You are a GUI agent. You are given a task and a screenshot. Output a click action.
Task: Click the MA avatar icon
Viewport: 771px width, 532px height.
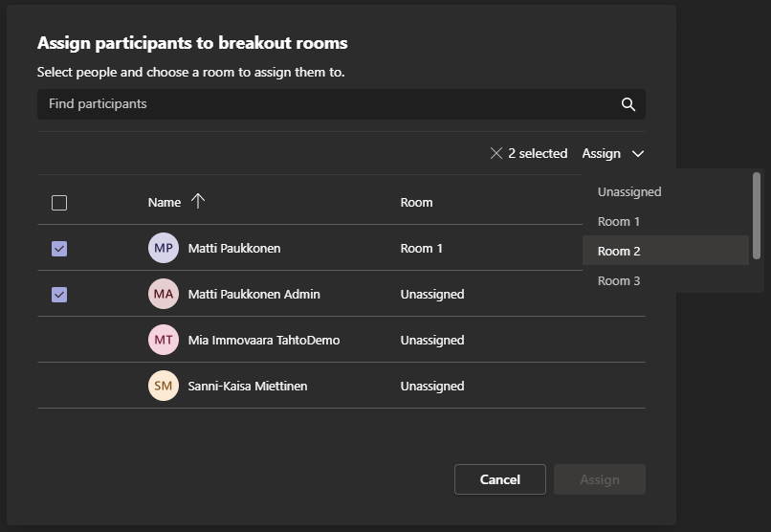coord(164,294)
